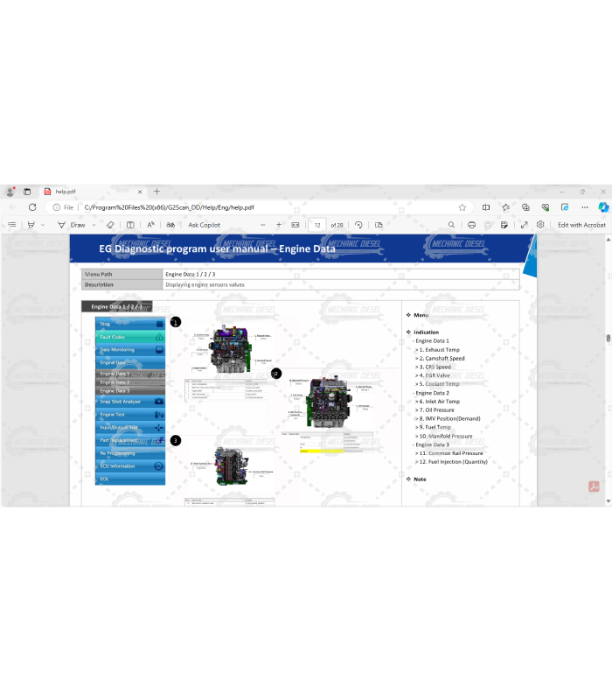
Task: Zoom in with the plus button
Action: tap(279, 225)
